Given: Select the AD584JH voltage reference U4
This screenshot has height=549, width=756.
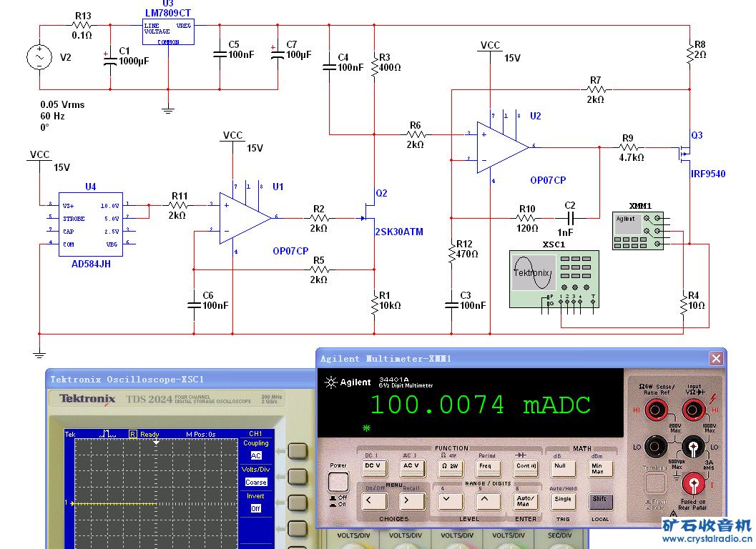Looking at the screenshot, I should (91, 224).
